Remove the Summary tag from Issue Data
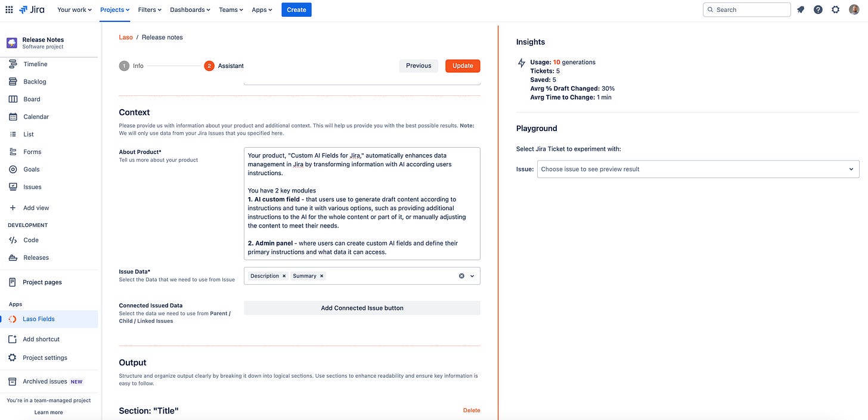This screenshot has width=868, height=420. [x=321, y=276]
